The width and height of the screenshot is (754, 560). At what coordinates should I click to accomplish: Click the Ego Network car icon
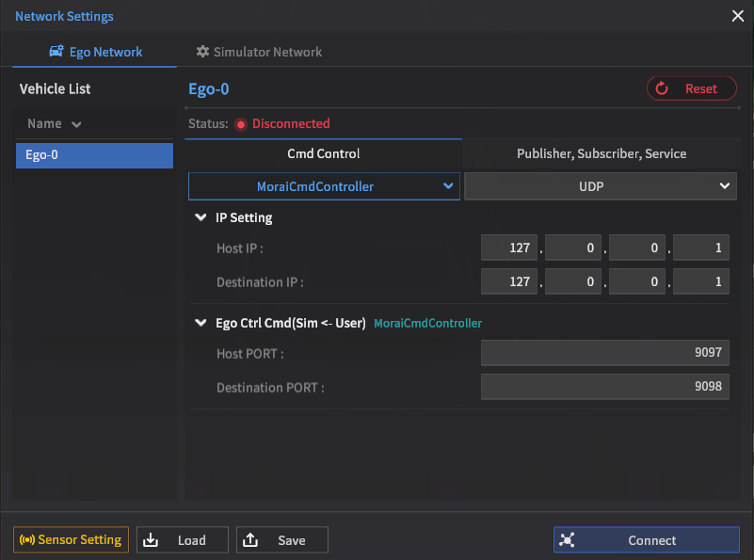coord(56,51)
